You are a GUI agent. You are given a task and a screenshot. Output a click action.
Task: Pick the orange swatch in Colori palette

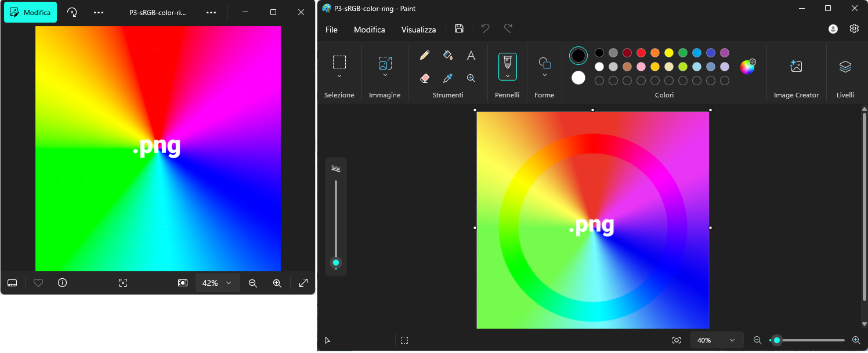pyautogui.click(x=655, y=53)
